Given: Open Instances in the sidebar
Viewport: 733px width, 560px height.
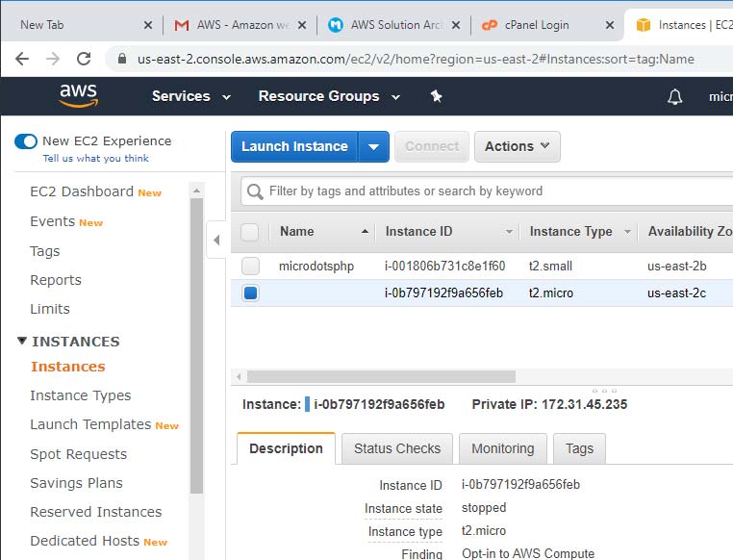Looking at the screenshot, I should point(68,367).
